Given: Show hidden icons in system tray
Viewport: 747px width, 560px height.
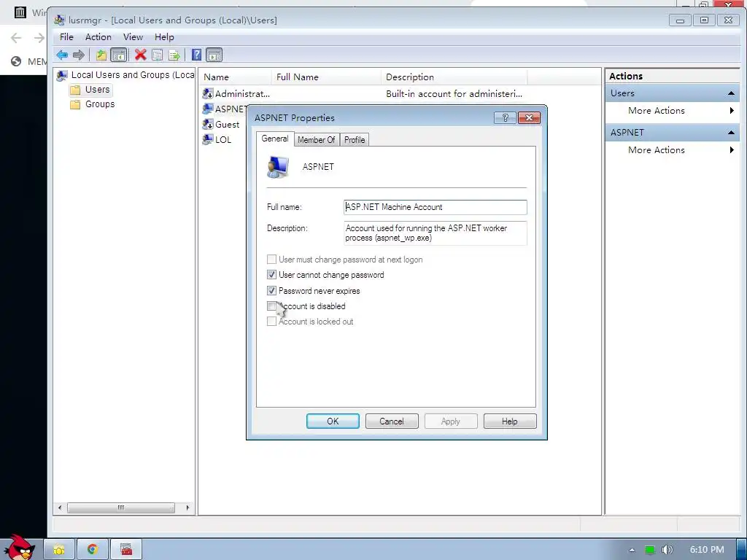Looking at the screenshot, I should point(632,550).
